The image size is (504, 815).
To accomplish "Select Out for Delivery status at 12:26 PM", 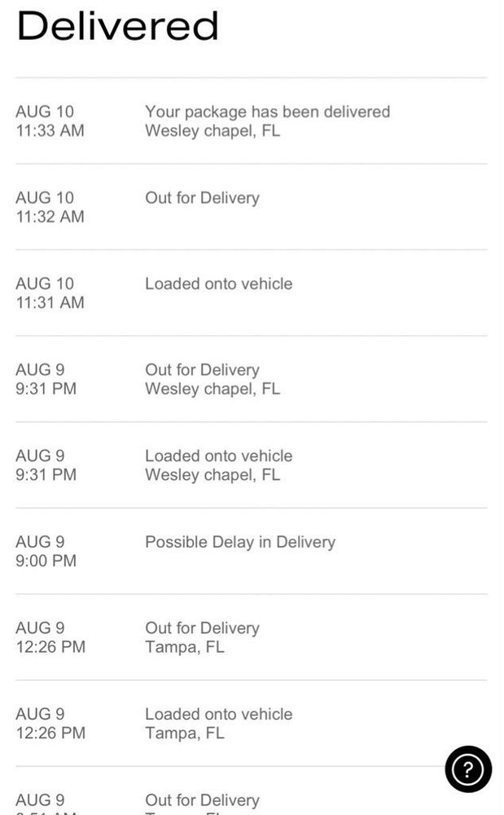I will pos(202,628).
